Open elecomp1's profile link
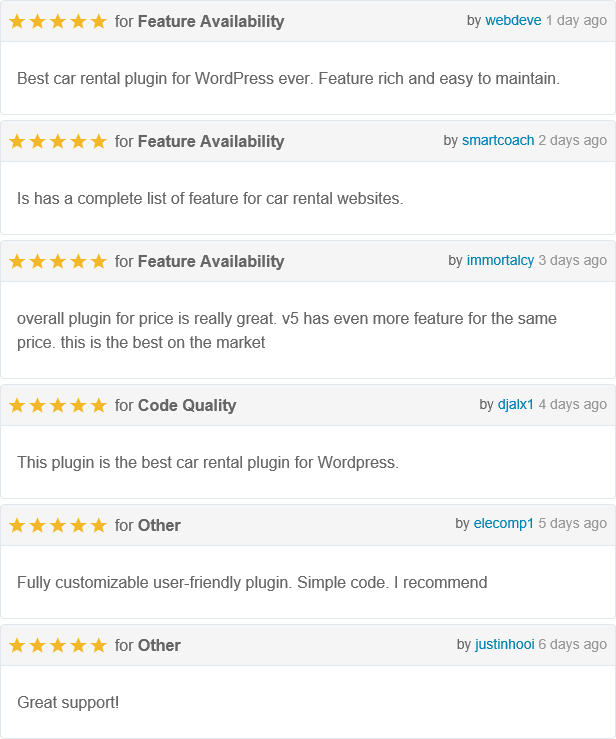Screen dimensions: 616x739 504,525
